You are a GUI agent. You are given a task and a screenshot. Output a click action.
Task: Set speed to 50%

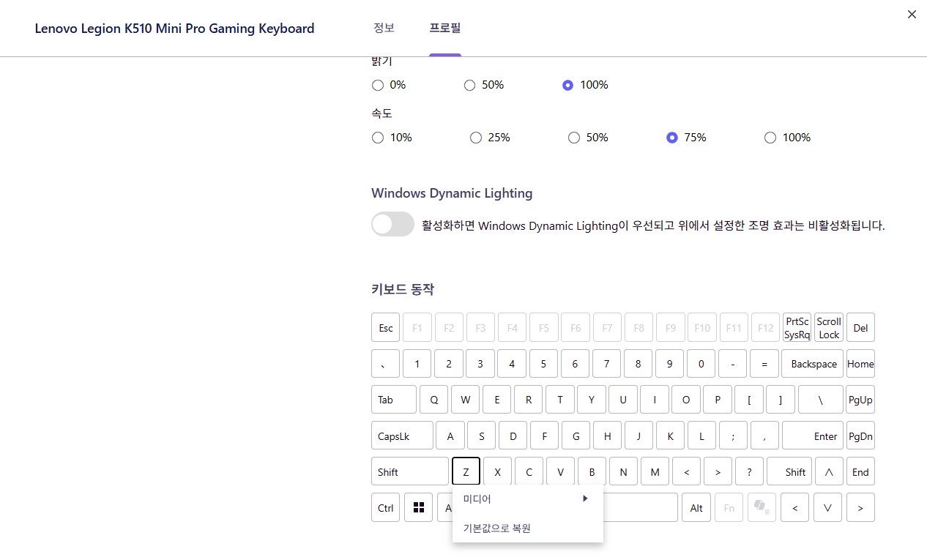(574, 138)
